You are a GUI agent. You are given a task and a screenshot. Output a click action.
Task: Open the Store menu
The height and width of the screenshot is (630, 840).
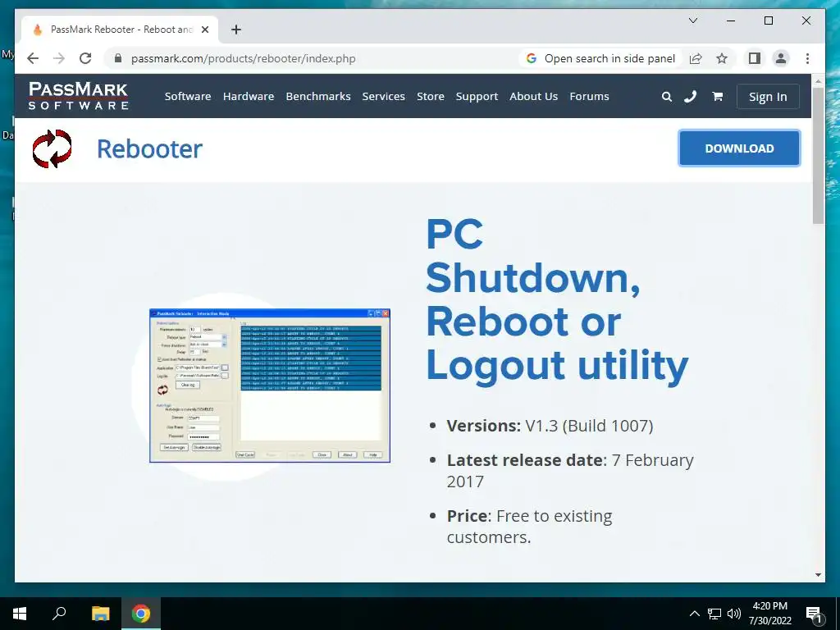pyautogui.click(x=431, y=97)
